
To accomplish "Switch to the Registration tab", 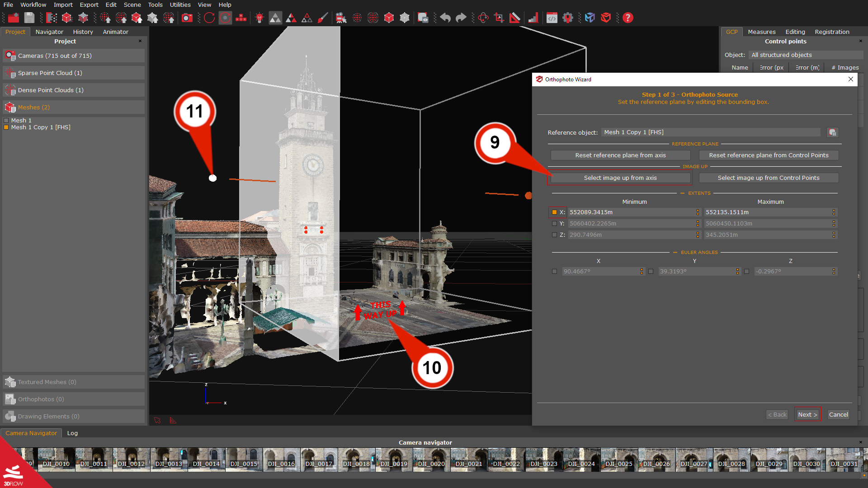I will [x=832, y=32].
